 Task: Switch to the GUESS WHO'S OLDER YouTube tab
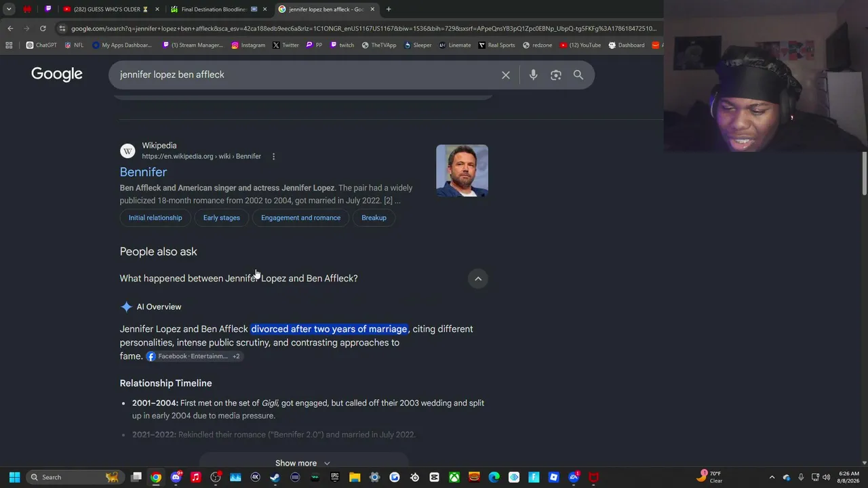[111, 9]
